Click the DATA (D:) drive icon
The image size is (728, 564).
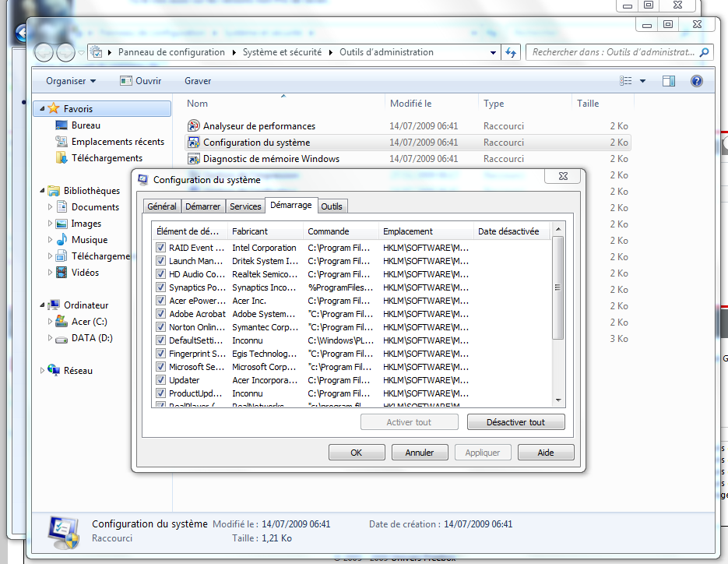pyautogui.click(x=62, y=339)
